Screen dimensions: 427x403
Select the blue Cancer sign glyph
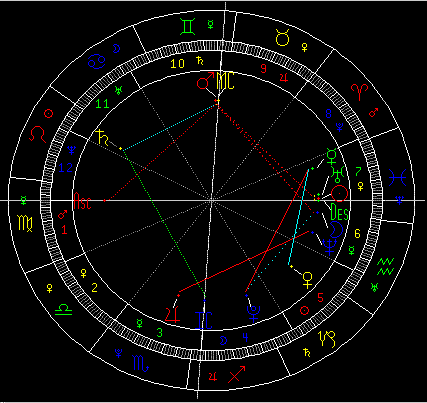click(97, 62)
